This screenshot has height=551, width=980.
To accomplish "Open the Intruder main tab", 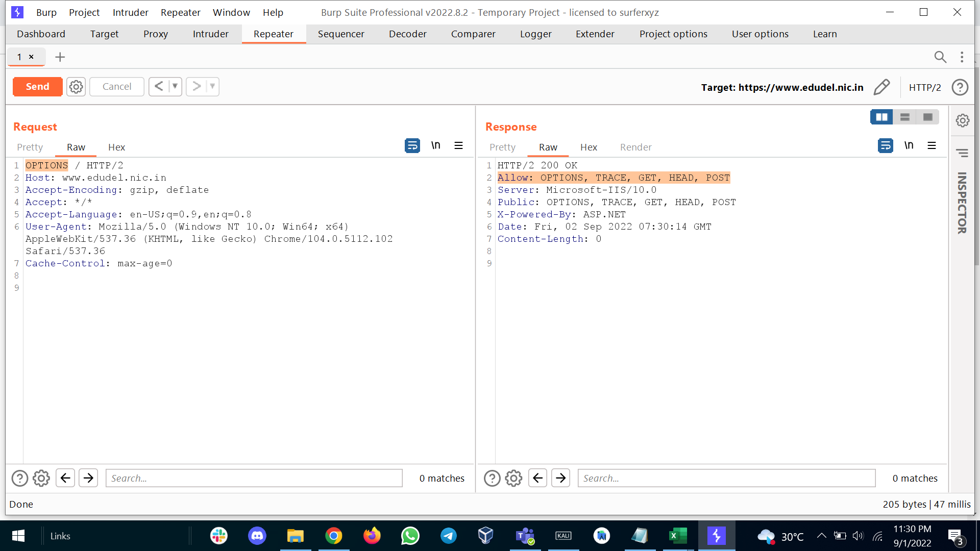I will click(210, 34).
